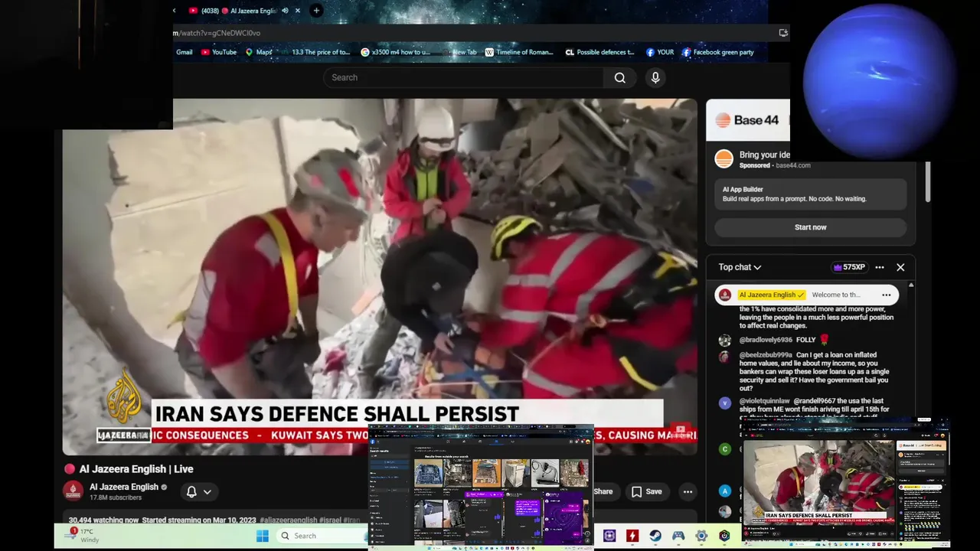The image size is (980, 551).
Task: Open the game controller taskbar icon
Action: pos(678,536)
